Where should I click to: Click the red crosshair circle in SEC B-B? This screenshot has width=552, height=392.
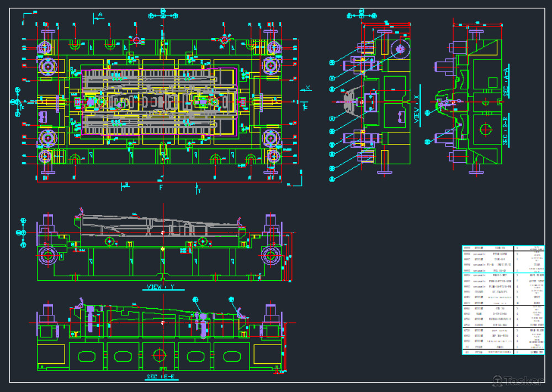[485, 130]
